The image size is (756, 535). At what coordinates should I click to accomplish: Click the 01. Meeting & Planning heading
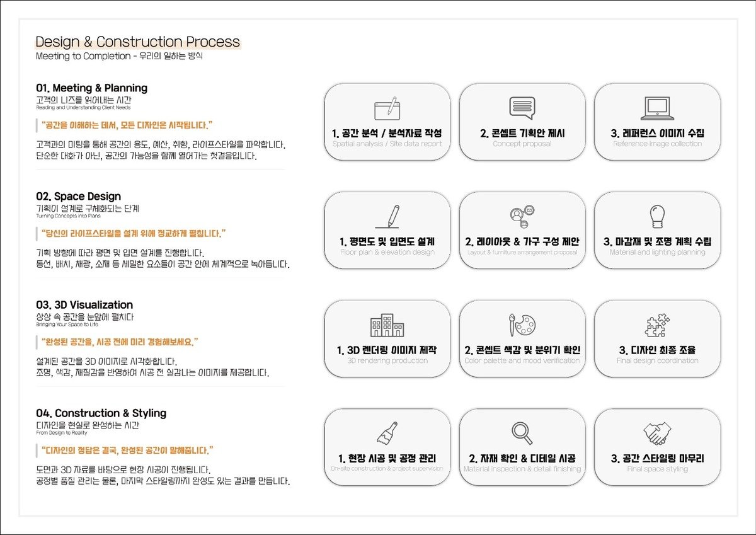pos(92,88)
